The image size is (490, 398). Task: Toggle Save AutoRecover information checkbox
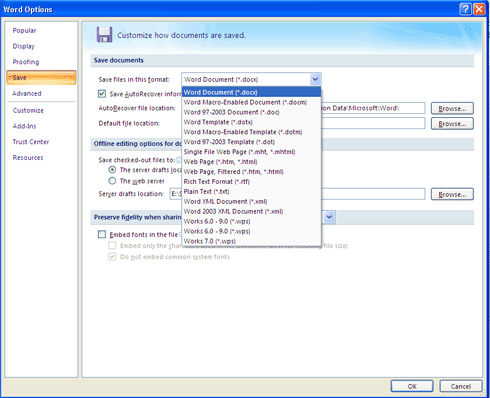pyautogui.click(x=102, y=94)
